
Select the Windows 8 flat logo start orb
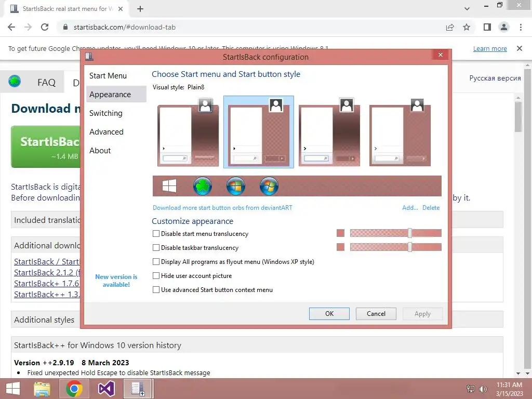pyautogui.click(x=169, y=186)
